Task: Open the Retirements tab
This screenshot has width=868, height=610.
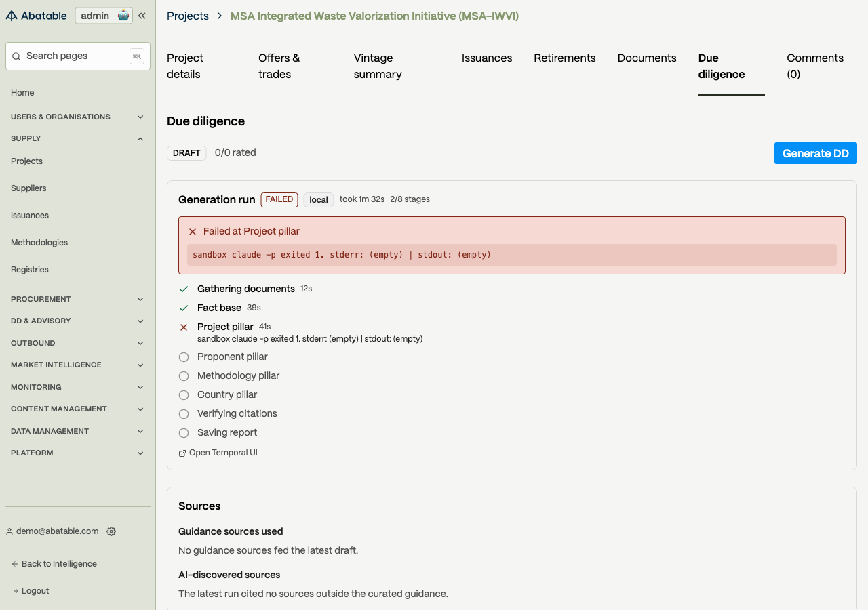Action: pos(565,58)
